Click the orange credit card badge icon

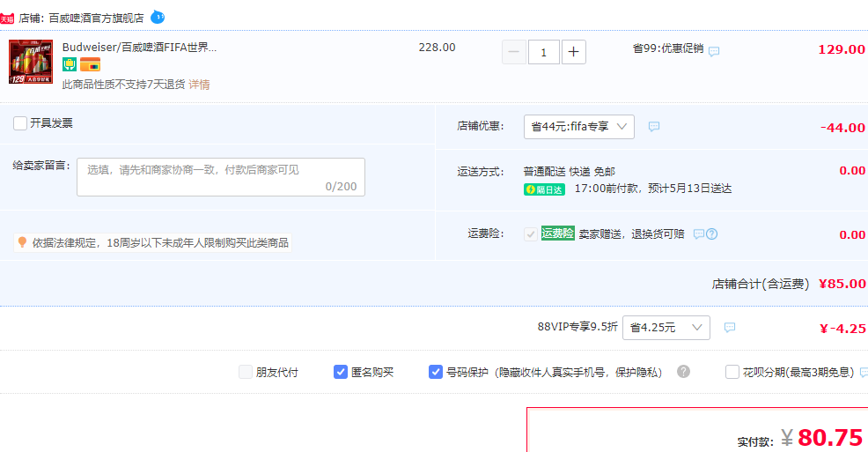pos(90,64)
